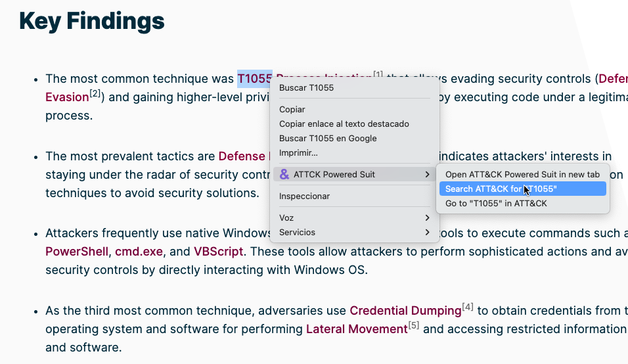Click the VBScript link
The width and height of the screenshot is (628, 364).
click(218, 252)
